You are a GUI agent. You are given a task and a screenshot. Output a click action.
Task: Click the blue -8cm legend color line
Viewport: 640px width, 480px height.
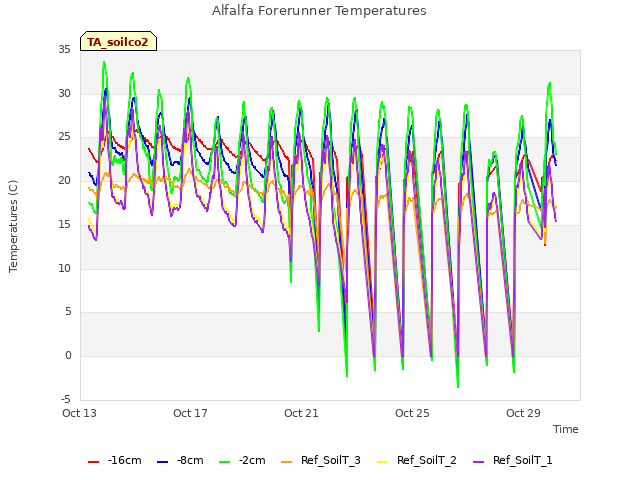click(x=162, y=462)
